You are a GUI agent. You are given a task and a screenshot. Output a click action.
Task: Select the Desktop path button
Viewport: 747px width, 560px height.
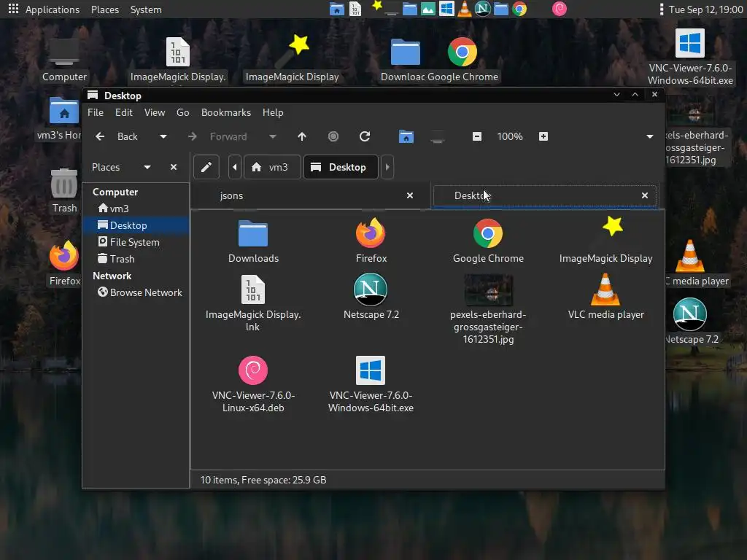341,167
